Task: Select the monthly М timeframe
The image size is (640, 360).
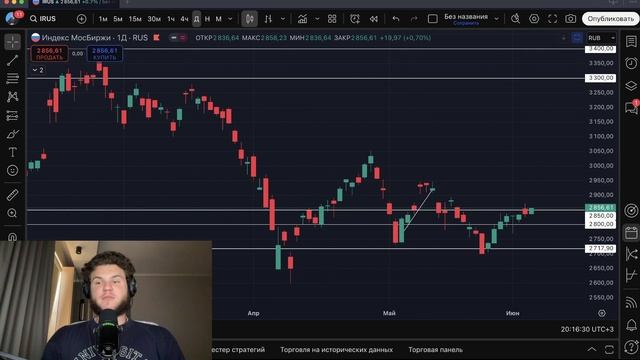Action: coord(219,19)
